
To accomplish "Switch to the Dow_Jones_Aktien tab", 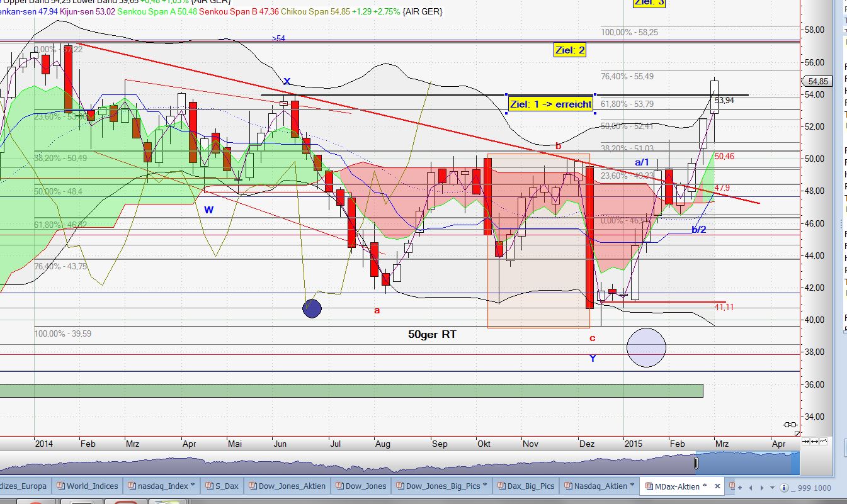I will click(286, 486).
